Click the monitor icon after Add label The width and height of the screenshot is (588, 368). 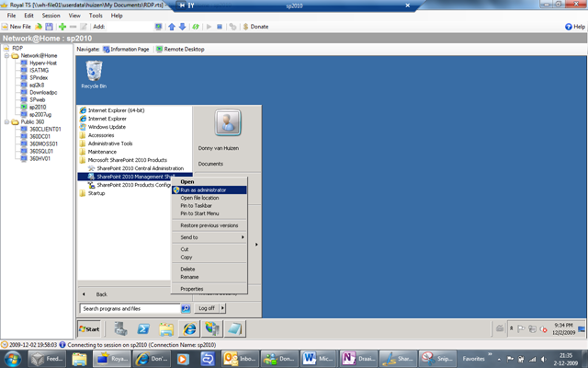158,27
